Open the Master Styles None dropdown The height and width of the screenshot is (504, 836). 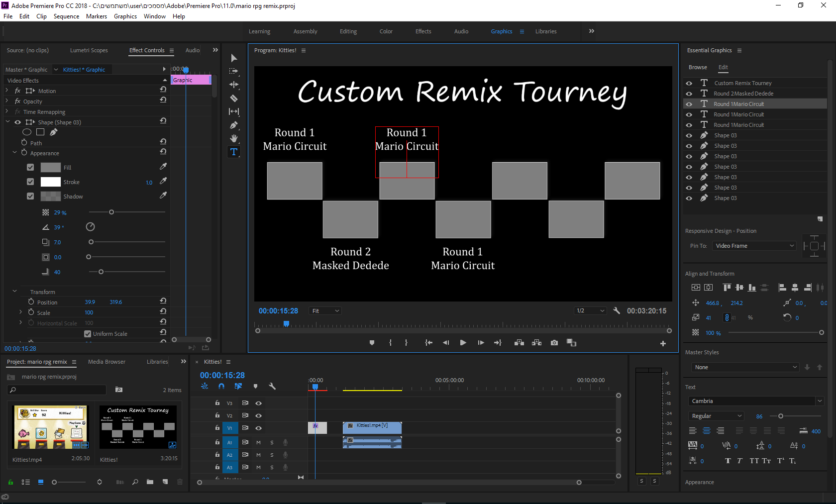745,367
